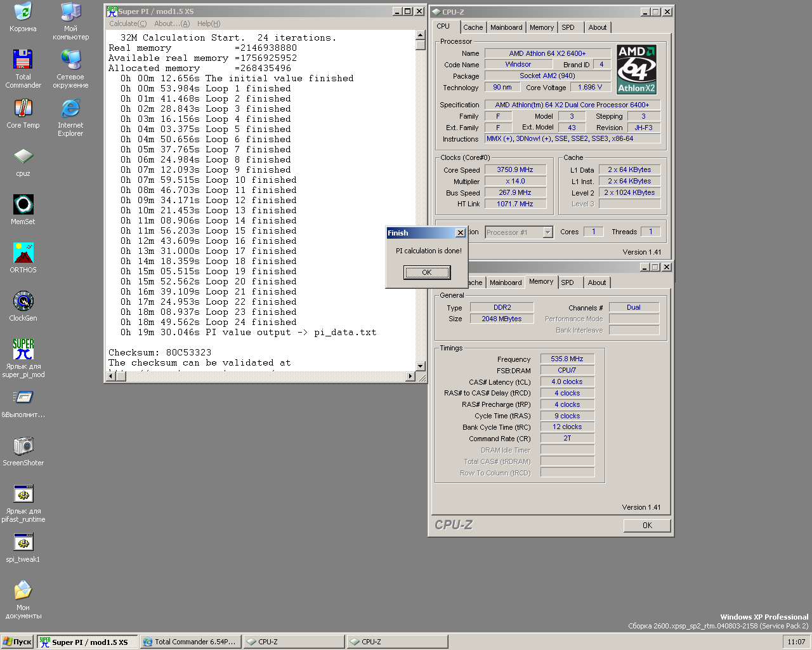
Task: Close the Finish dialog
Action: pyautogui.click(x=461, y=233)
